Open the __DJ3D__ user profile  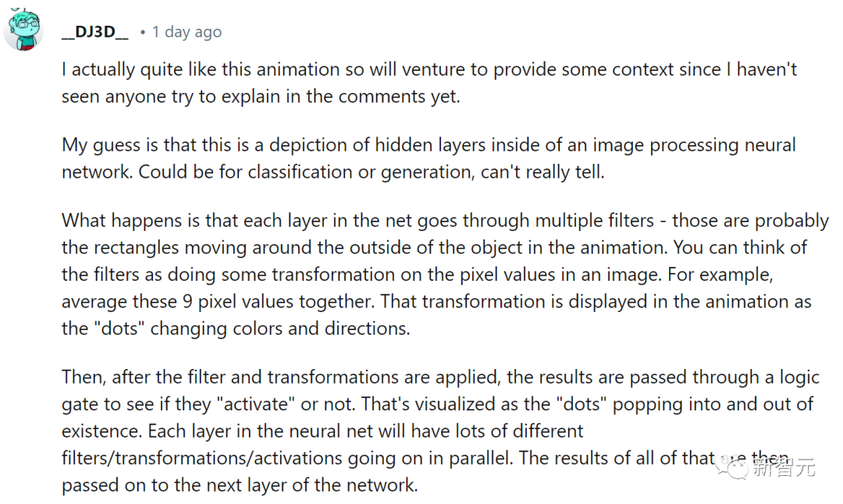pyautogui.click(x=95, y=32)
